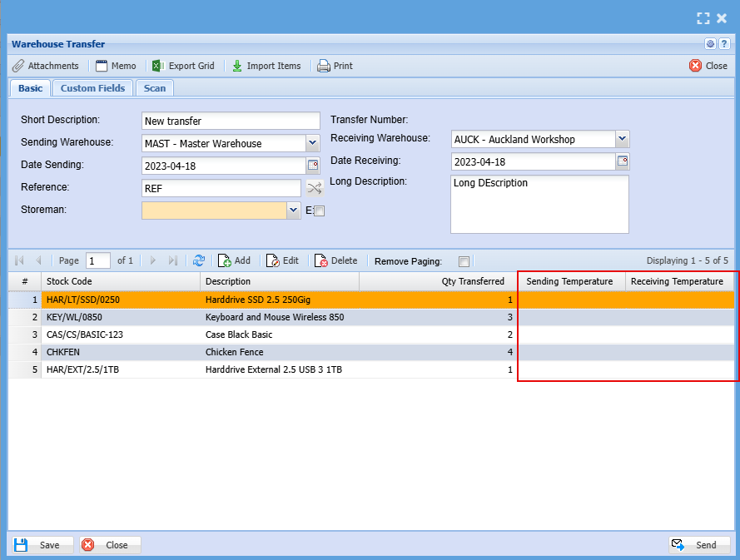Tick the E: checkbox beside Storeman
740x560 pixels.
pyautogui.click(x=319, y=211)
